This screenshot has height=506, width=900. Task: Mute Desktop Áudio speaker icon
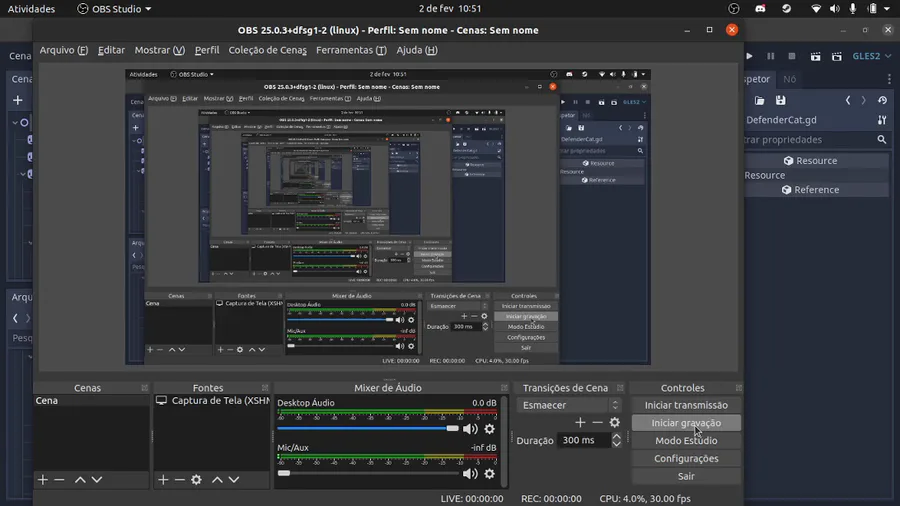[x=470, y=429]
